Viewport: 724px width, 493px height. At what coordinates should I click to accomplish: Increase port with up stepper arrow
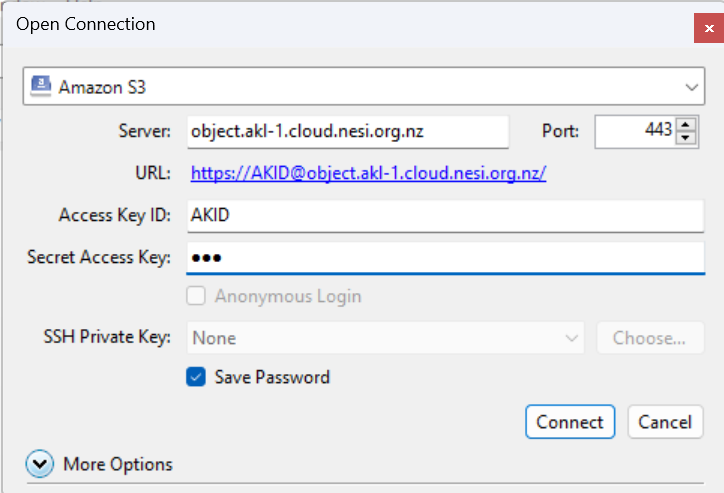click(686, 125)
